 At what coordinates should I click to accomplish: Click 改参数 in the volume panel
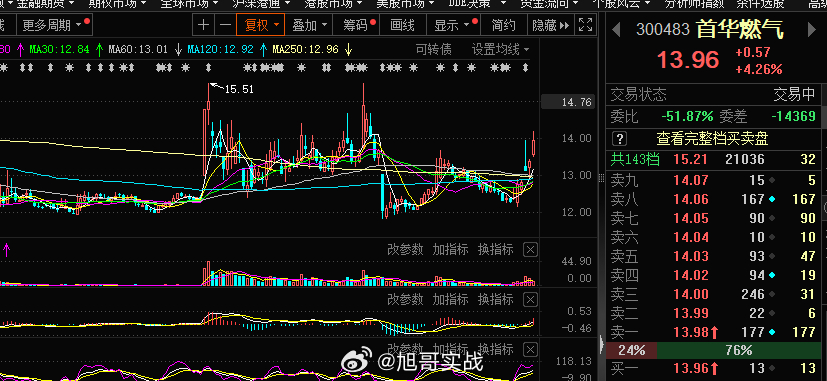[405, 250]
